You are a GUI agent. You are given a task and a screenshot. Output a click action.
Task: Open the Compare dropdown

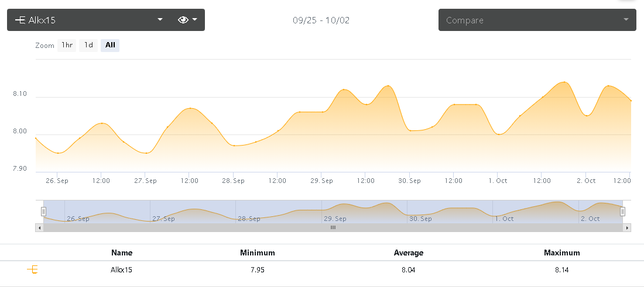(537, 20)
